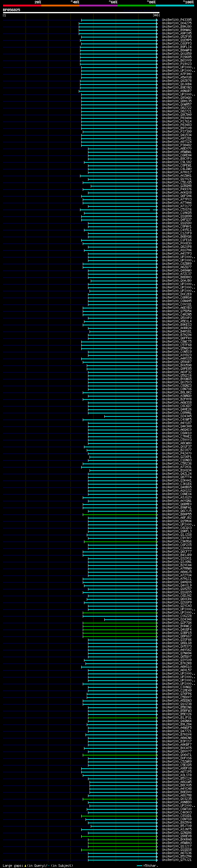Choose the UniRef100_B9FLI4 label
Image resolution: width=197 pixels, height=868 pixels.
[x=176, y=47]
